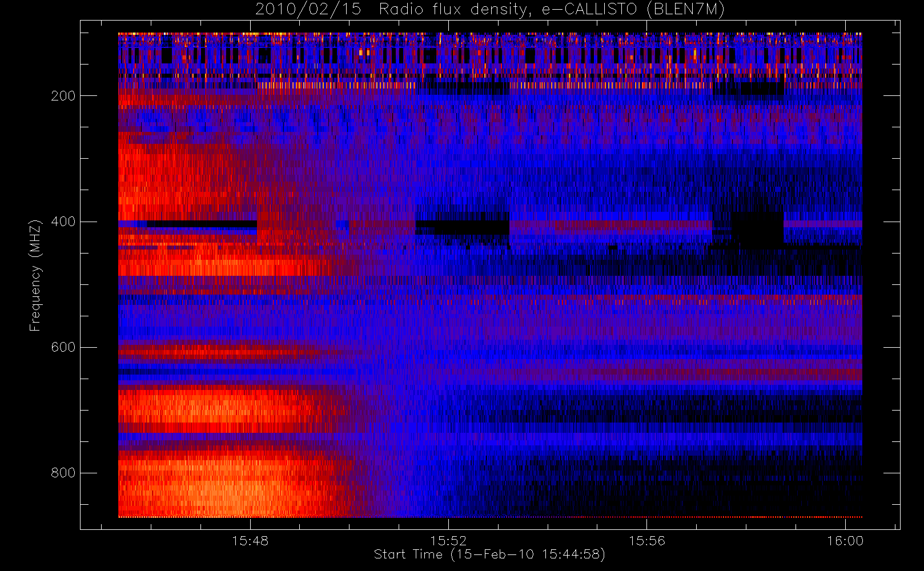This screenshot has height=571, width=924.
Task: Click the 15:48 time tick label
Action: [x=250, y=541]
